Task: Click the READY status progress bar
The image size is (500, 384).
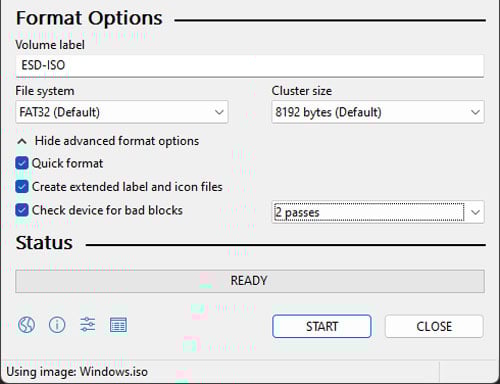Action: tap(250, 281)
